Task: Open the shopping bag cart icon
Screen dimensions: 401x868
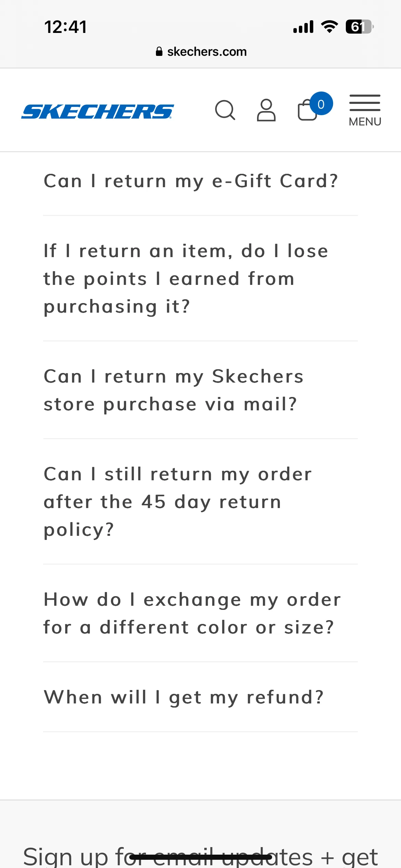Action: [x=307, y=110]
